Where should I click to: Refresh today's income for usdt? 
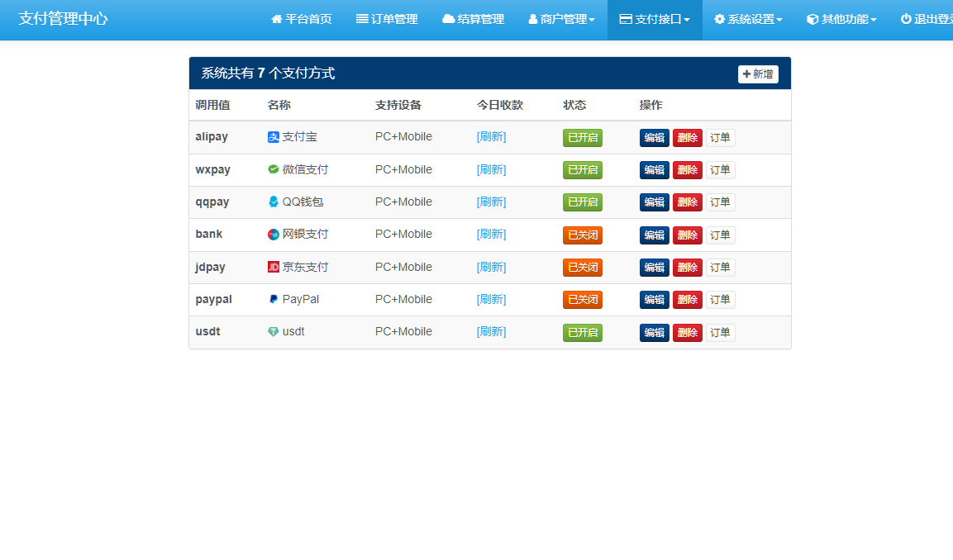point(491,332)
